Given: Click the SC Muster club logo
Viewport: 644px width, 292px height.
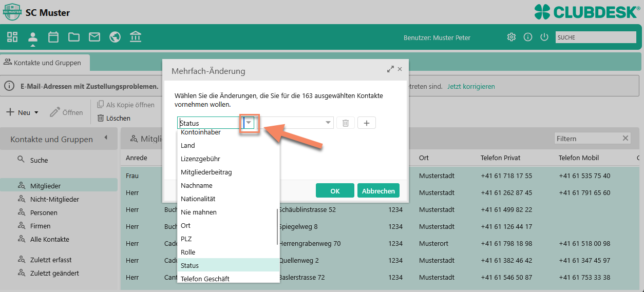Looking at the screenshot, I should pos(12,12).
